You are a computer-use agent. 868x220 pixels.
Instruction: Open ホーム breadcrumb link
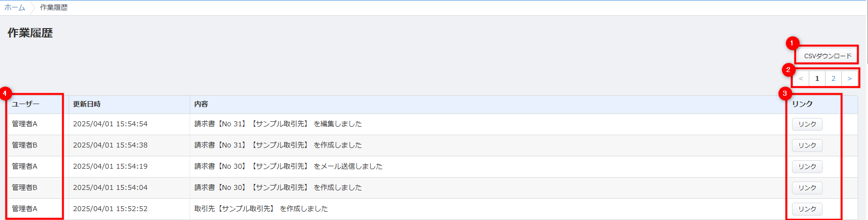coord(15,7)
